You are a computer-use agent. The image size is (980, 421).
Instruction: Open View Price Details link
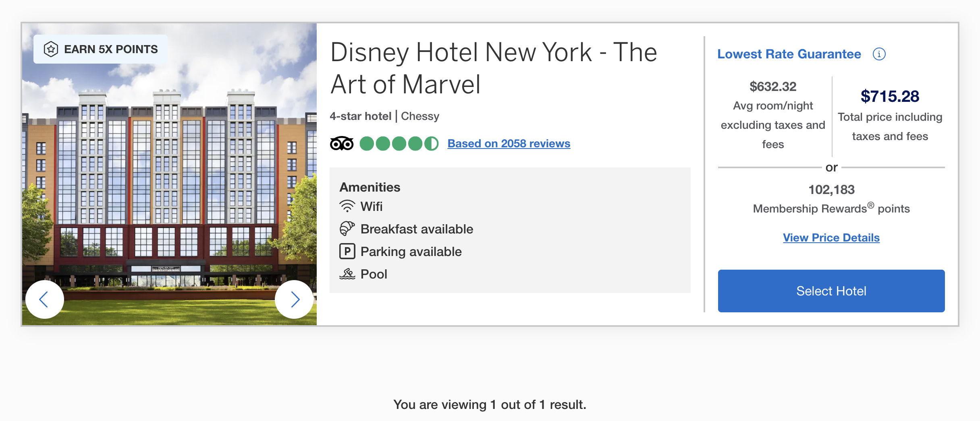click(x=831, y=238)
